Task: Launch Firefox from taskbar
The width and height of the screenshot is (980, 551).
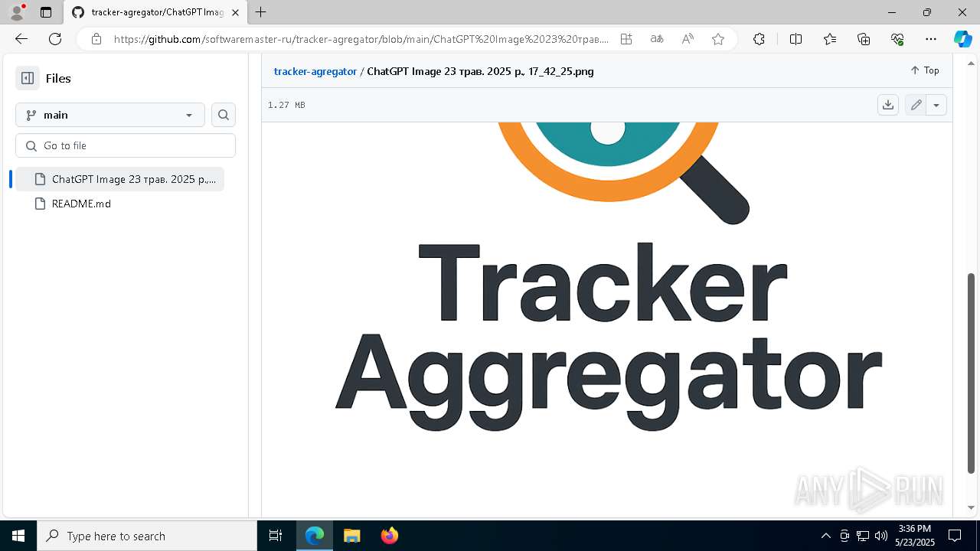Action: 389,536
